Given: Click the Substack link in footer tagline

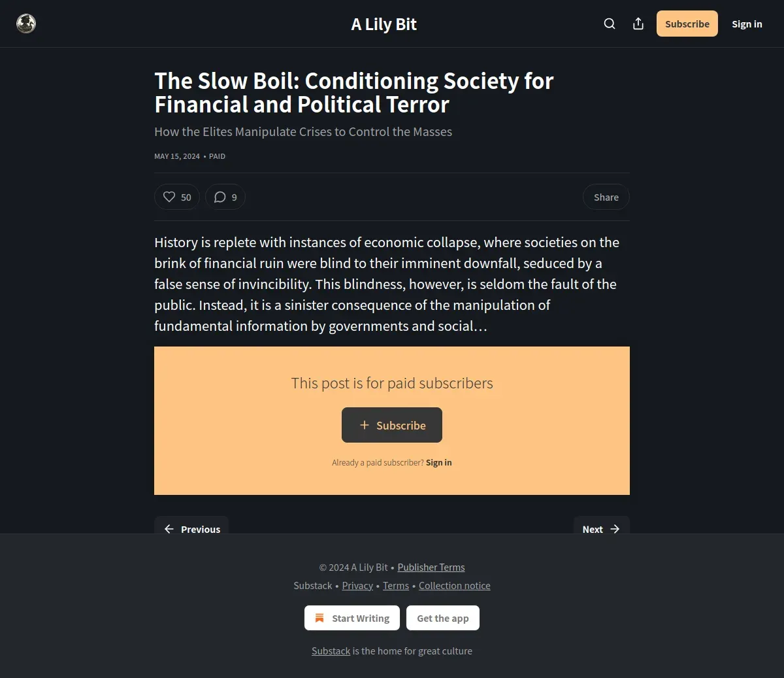Looking at the screenshot, I should pos(331,651).
